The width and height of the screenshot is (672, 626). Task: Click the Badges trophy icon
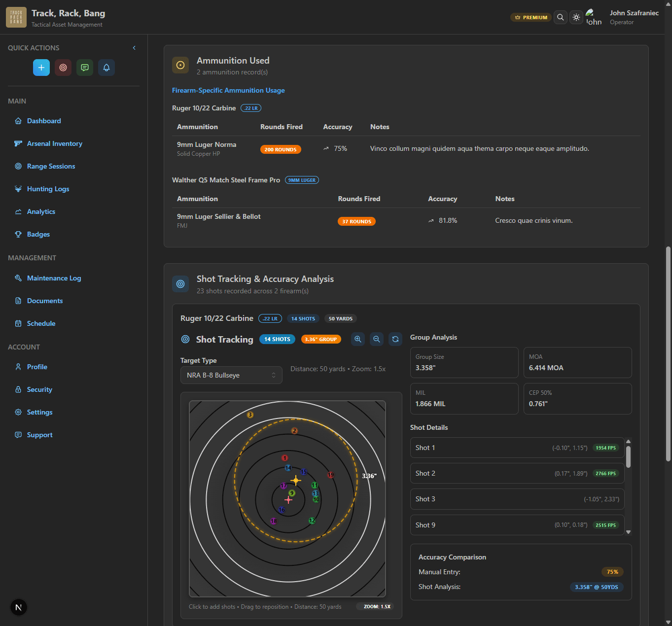pyautogui.click(x=18, y=234)
